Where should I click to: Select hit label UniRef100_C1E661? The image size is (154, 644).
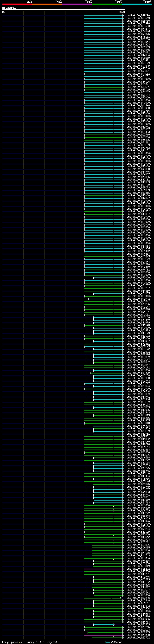coord(138,87)
